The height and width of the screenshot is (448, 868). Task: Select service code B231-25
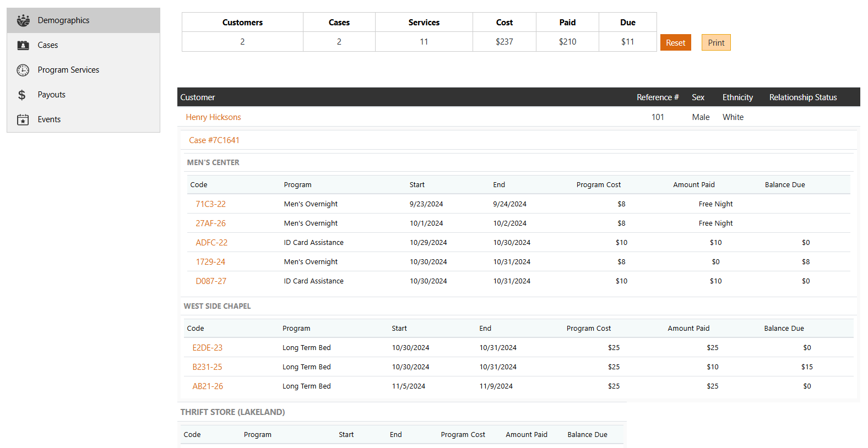coord(207,367)
